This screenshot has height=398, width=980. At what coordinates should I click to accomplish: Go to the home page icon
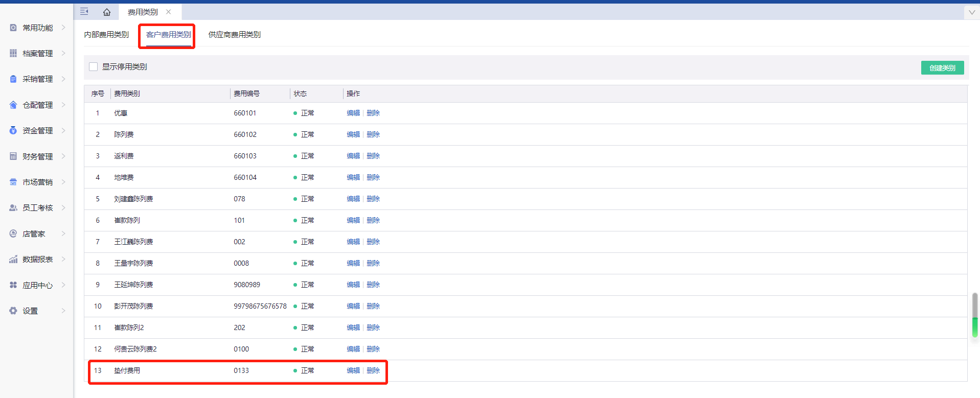[107, 12]
